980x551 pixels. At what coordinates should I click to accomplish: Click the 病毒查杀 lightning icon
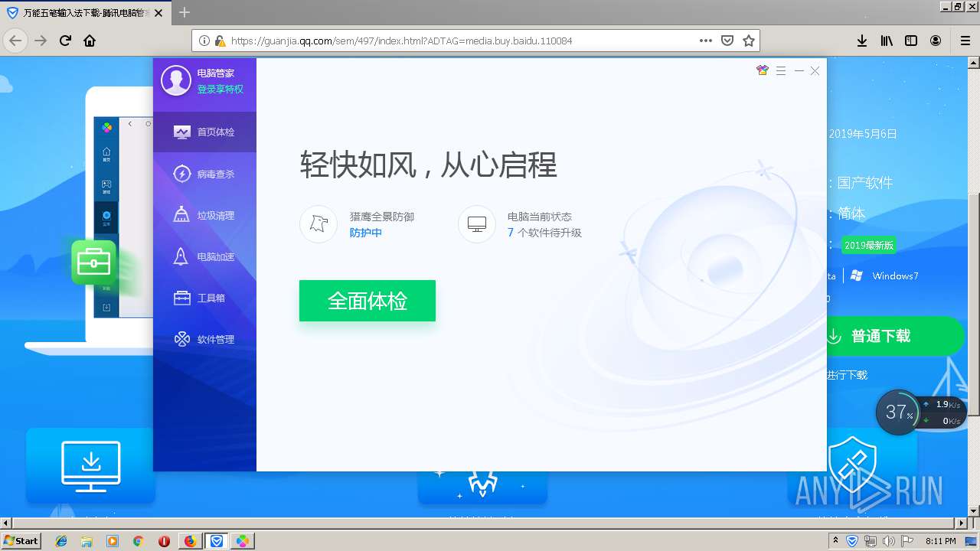tap(181, 174)
